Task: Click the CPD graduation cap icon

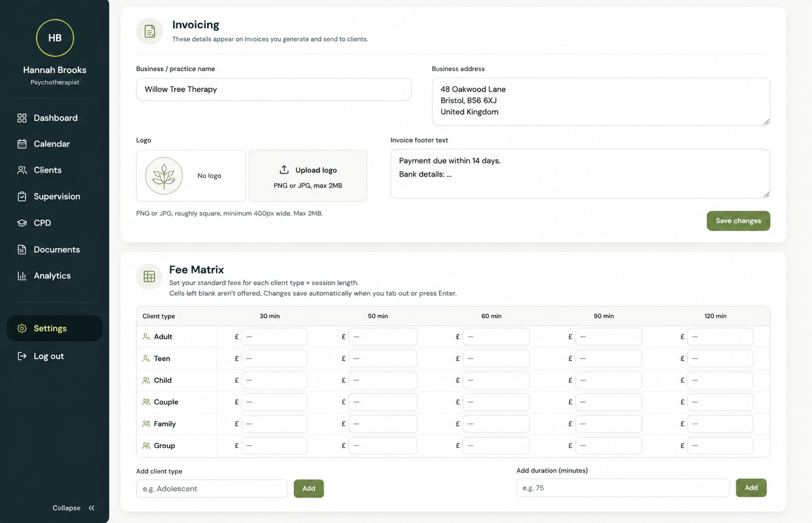Action: [x=22, y=223]
